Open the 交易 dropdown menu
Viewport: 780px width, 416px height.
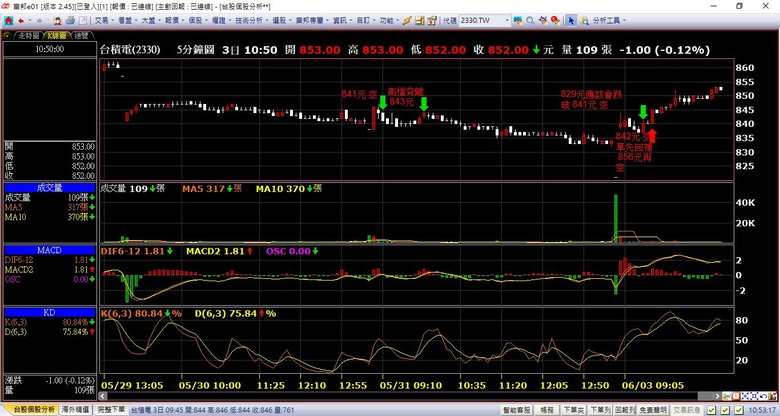pos(103,20)
